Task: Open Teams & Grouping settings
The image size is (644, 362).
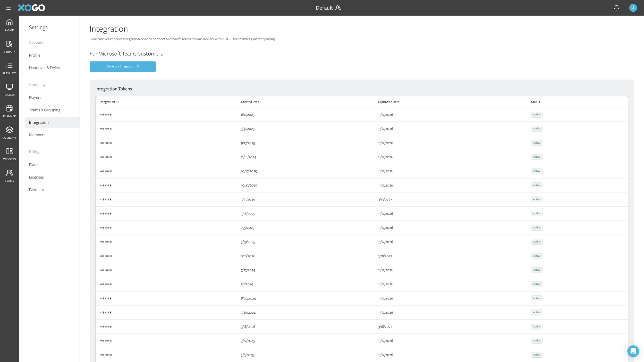Action: tap(45, 110)
